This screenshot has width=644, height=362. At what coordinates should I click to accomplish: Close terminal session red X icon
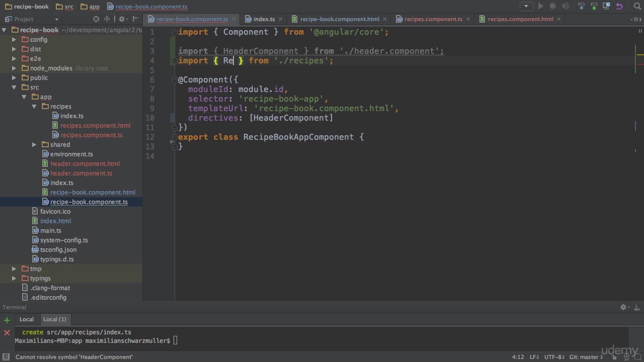click(7, 332)
